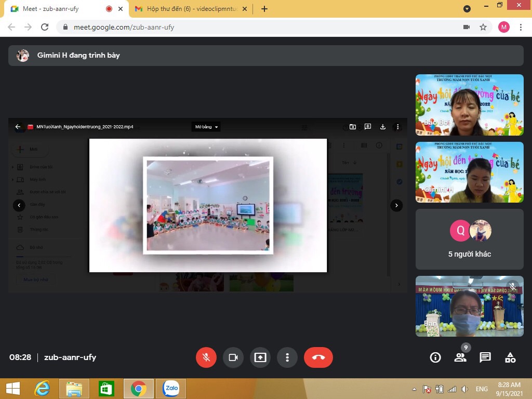Open meeting details info icon
This screenshot has height=399, width=532.
435,357
